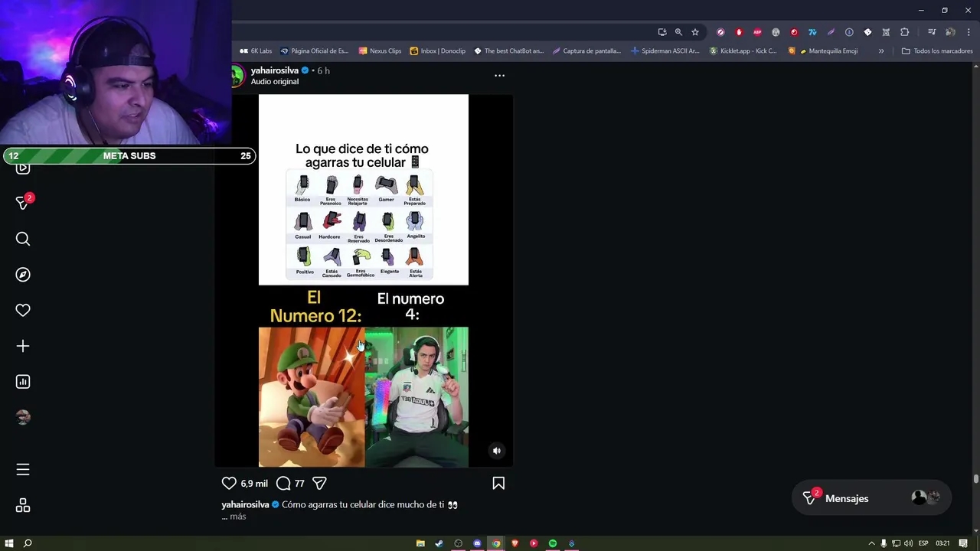Image resolution: width=980 pixels, height=551 pixels.
Task: Open the floating Mensajes button
Action: click(x=871, y=498)
